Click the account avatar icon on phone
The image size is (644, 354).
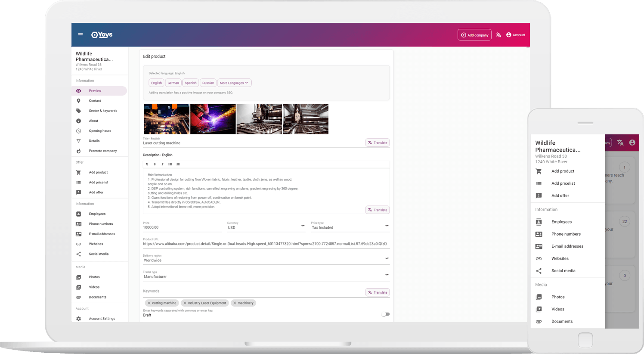[632, 143]
